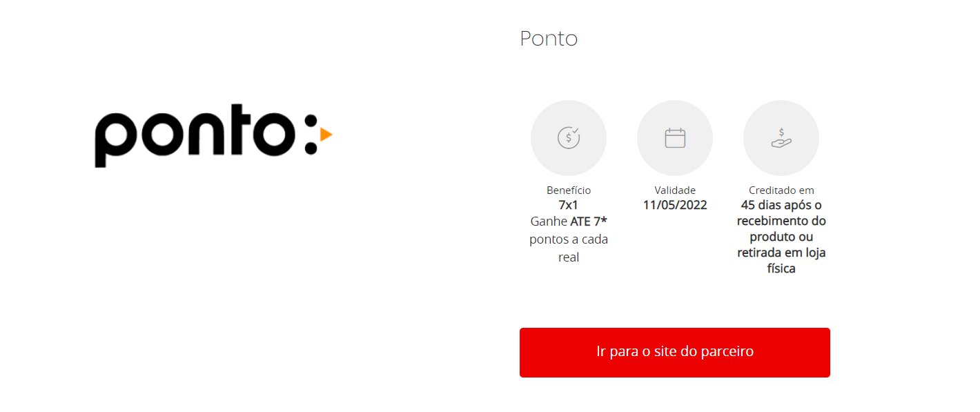Click the dollar checkmark benefit icon

pos(569,137)
